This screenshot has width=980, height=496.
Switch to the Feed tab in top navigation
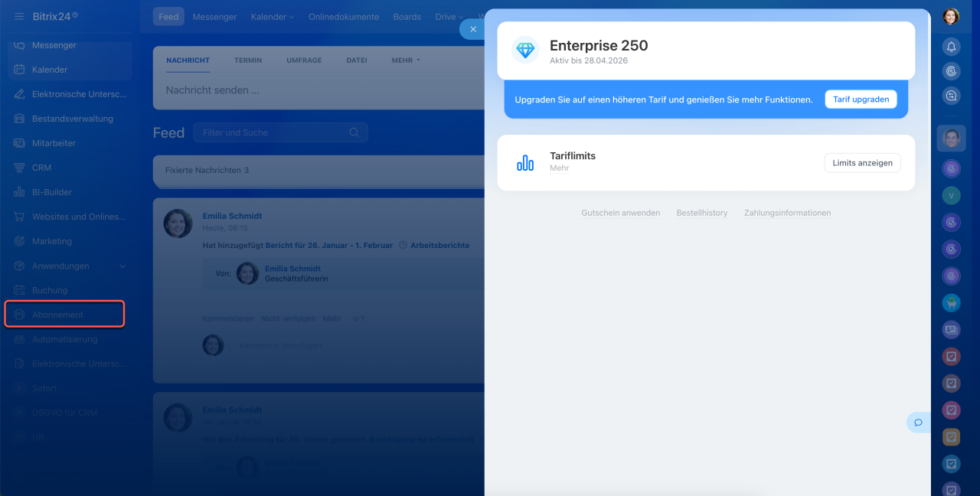coord(168,17)
